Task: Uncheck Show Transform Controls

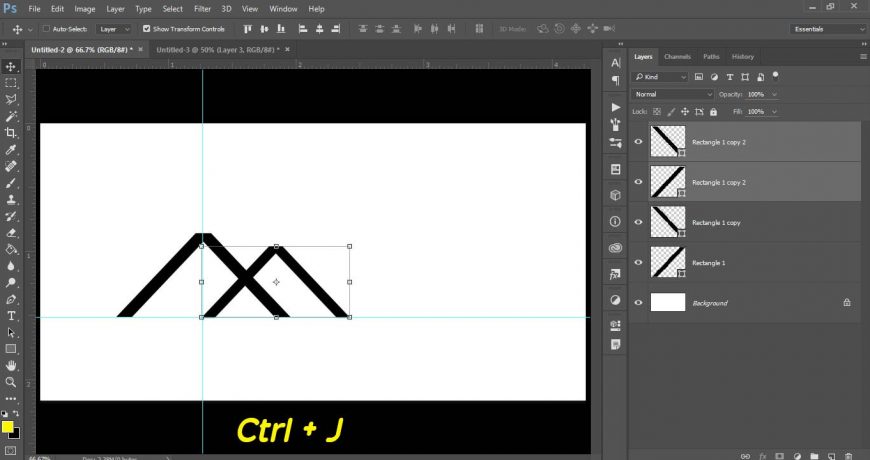Action: pos(147,29)
